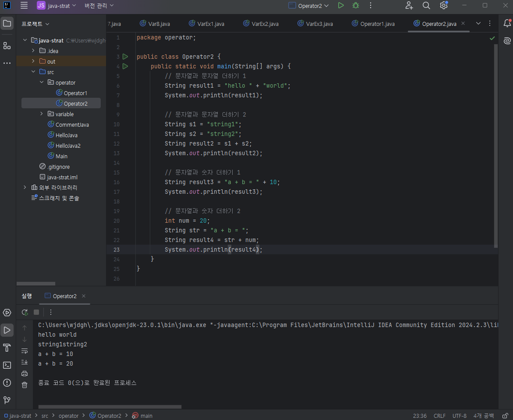Open editor tab options three-dot menu
The image size is (513, 420).
tap(490, 24)
